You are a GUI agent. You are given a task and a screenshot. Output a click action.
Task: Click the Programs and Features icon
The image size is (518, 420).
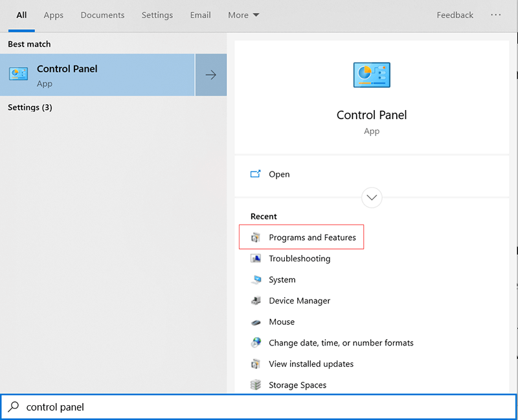(256, 237)
